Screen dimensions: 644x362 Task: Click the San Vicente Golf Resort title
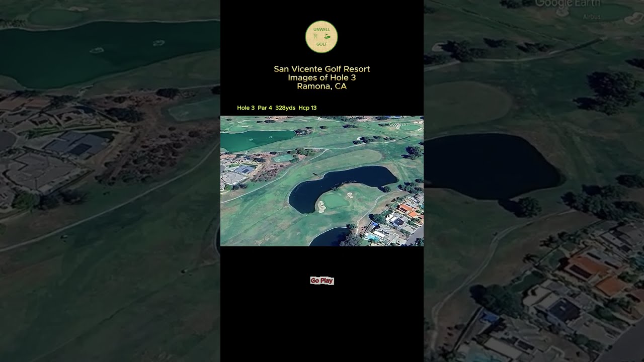322,69
